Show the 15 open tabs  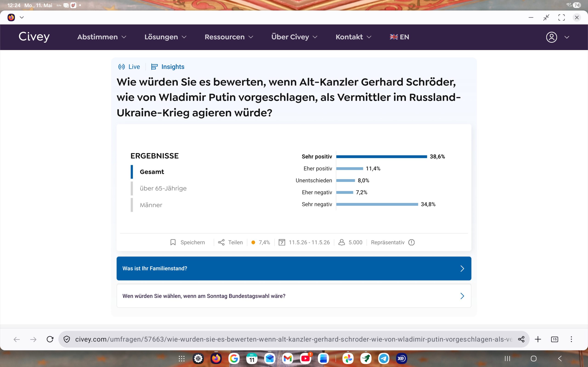554,339
